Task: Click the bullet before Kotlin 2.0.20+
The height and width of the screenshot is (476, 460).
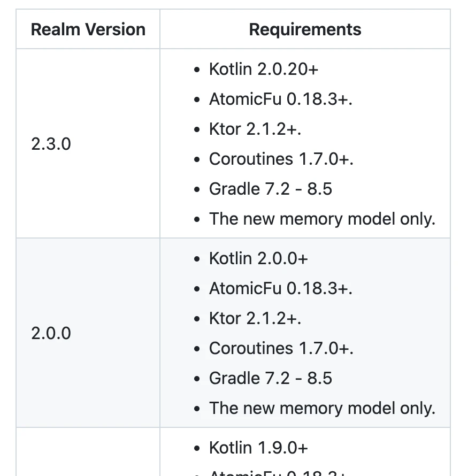Action: [x=198, y=70]
